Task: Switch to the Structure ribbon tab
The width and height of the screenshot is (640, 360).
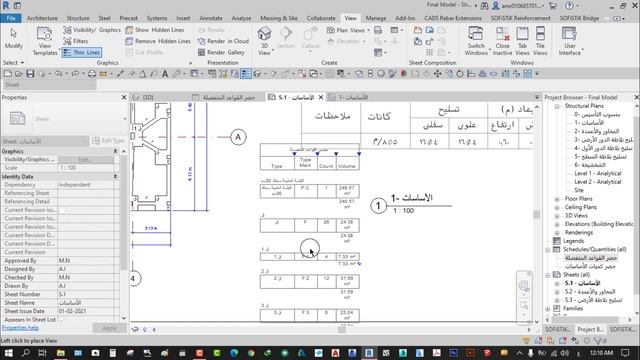Action: tap(78, 18)
